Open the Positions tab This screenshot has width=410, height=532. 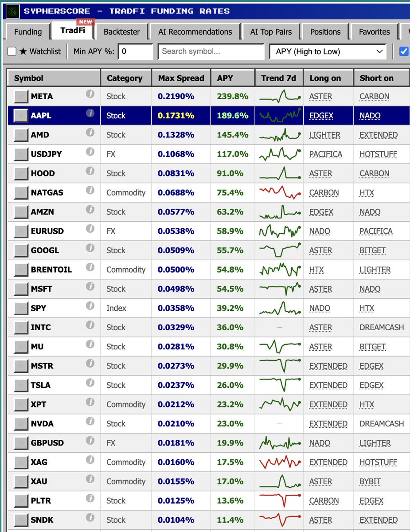[325, 32]
